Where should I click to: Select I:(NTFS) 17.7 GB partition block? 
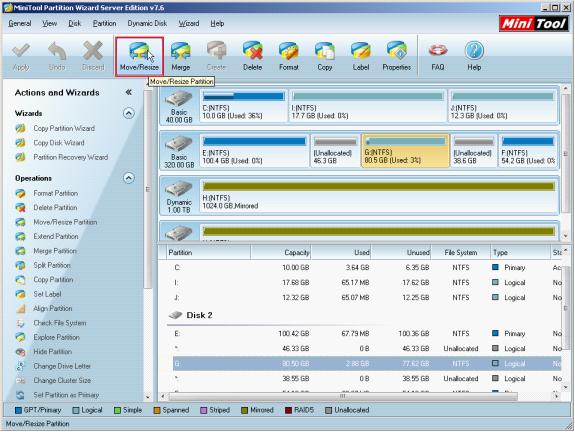click(368, 106)
